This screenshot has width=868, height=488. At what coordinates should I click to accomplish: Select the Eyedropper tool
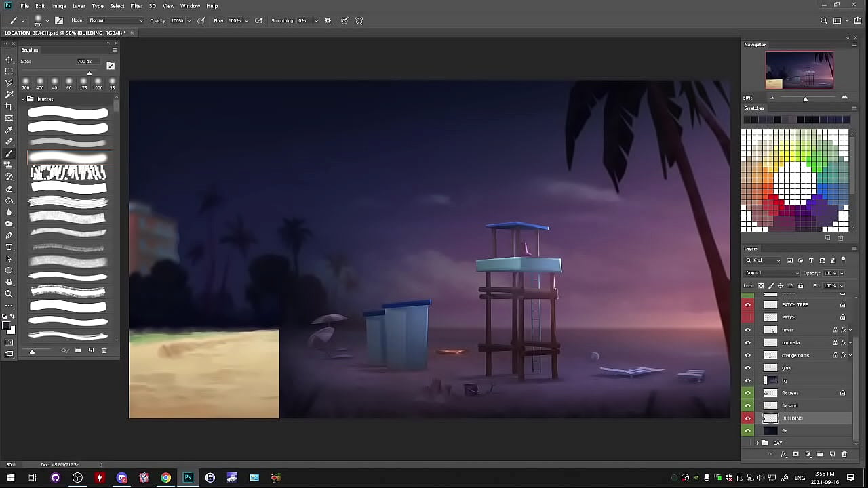[9, 130]
